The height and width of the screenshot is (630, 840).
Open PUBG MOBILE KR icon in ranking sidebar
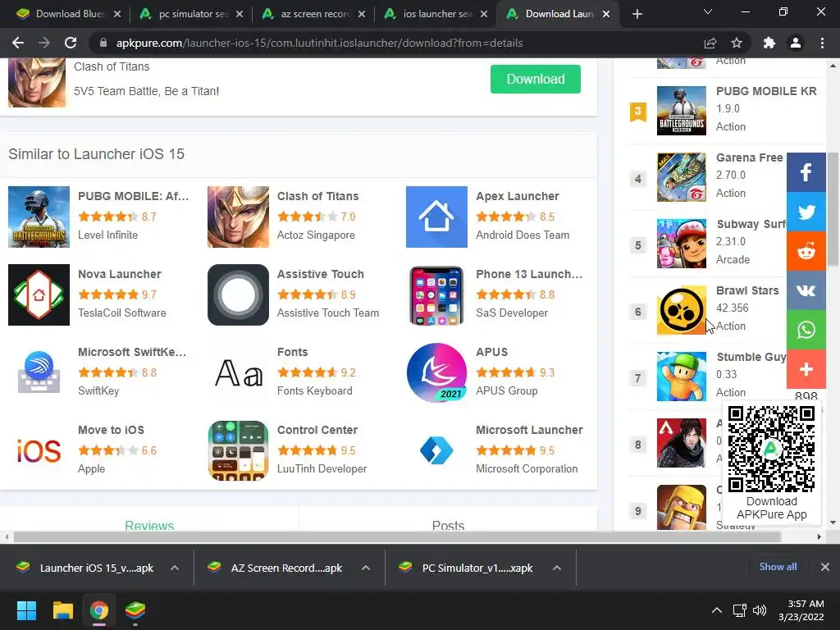click(682, 111)
